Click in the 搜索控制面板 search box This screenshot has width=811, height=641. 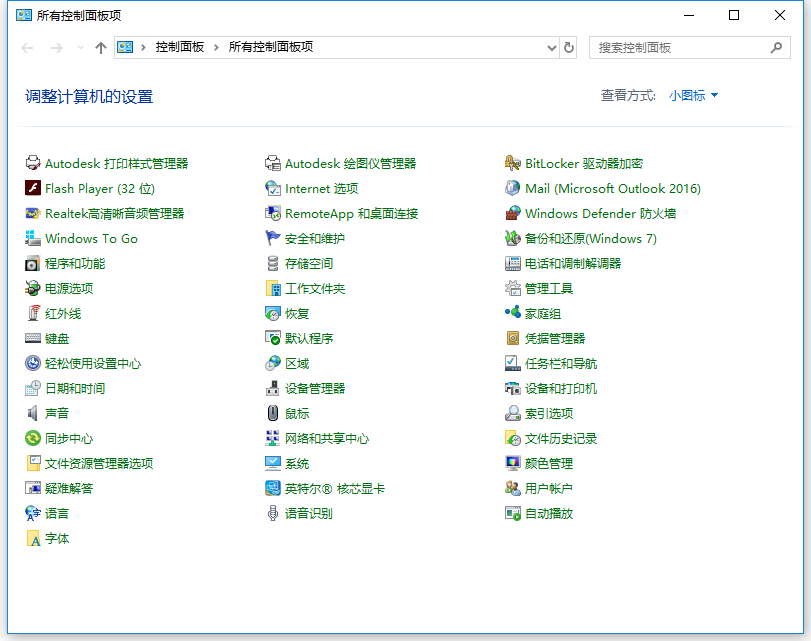689,48
